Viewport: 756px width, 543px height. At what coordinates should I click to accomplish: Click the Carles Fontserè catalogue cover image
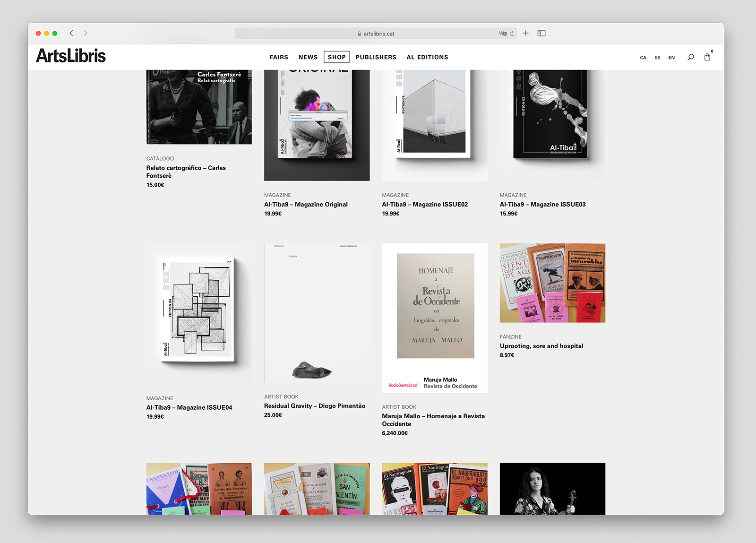[x=199, y=107]
